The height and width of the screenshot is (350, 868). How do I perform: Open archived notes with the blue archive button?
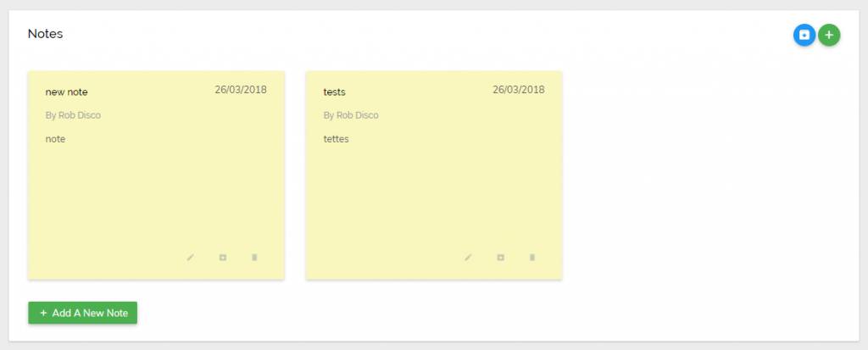click(x=804, y=35)
